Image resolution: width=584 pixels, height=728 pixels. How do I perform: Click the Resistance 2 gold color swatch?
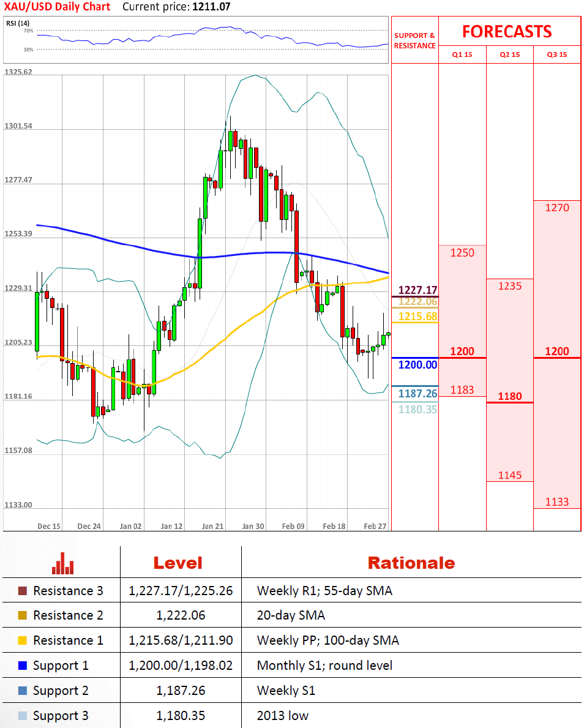pos(22,615)
